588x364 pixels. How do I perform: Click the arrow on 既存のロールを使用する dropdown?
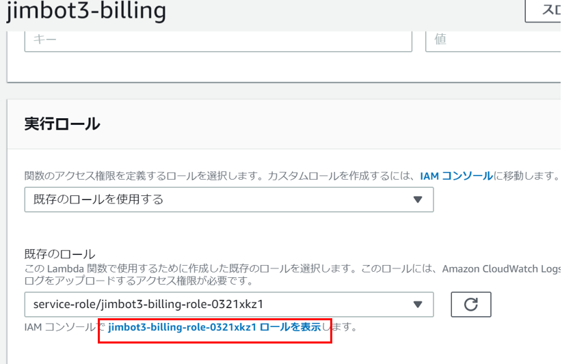click(x=418, y=199)
